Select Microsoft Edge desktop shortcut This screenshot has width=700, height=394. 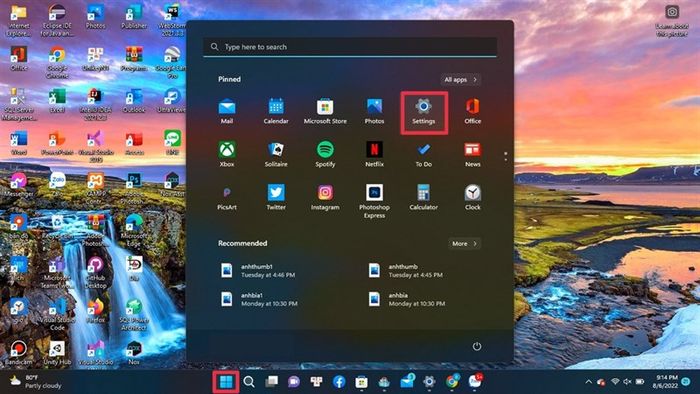pyautogui.click(x=133, y=231)
